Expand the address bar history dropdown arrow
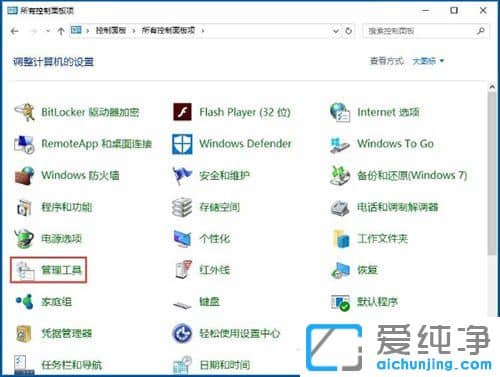 [336, 31]
